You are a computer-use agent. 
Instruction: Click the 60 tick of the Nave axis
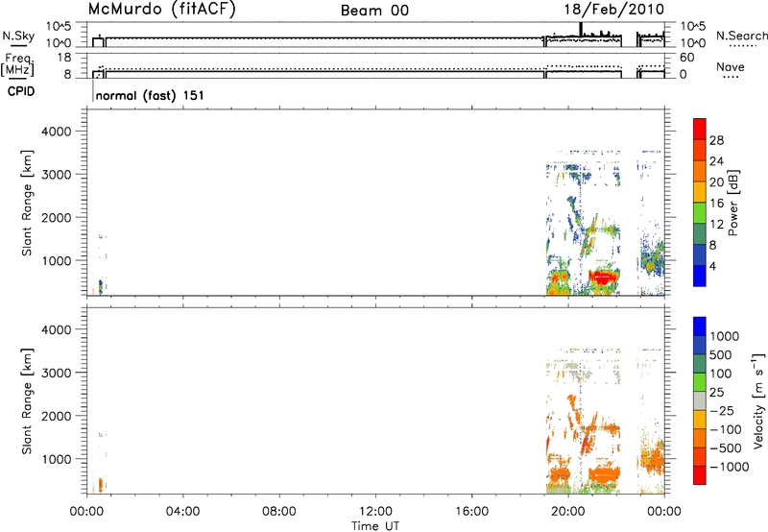[686, 58]
